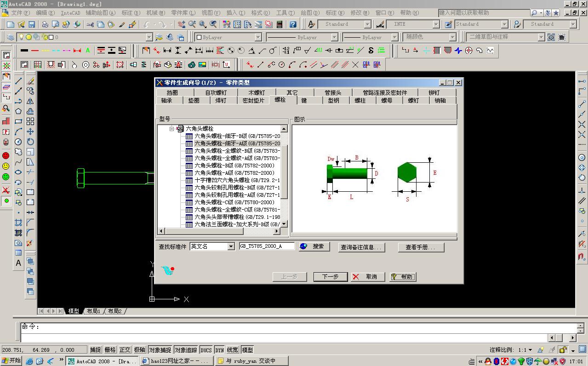Viewport: 588px width, 366px height.
Task: Click the Plot printer icon
Action: point(45,24)
